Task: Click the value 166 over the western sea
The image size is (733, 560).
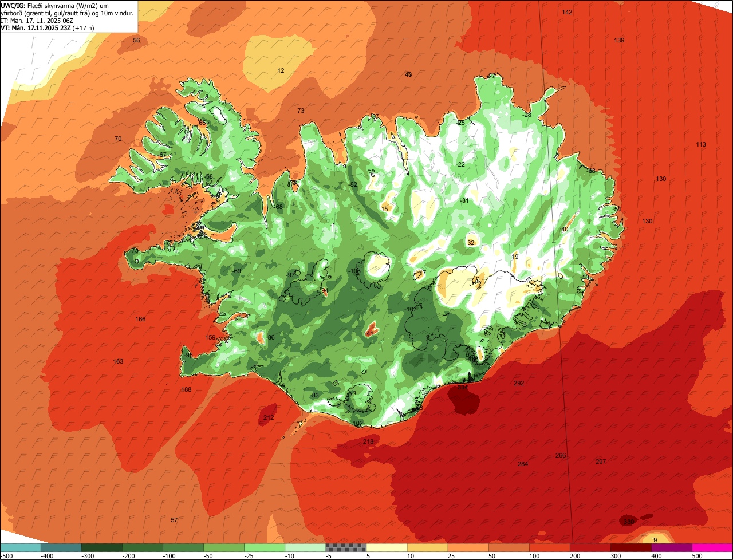Action: click(140, 319)
